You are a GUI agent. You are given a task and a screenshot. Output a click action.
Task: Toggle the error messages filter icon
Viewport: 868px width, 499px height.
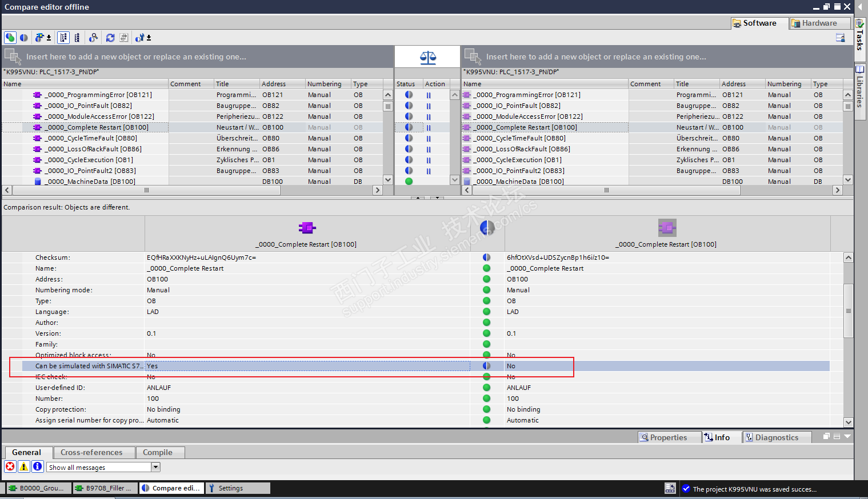pos(10,466)
